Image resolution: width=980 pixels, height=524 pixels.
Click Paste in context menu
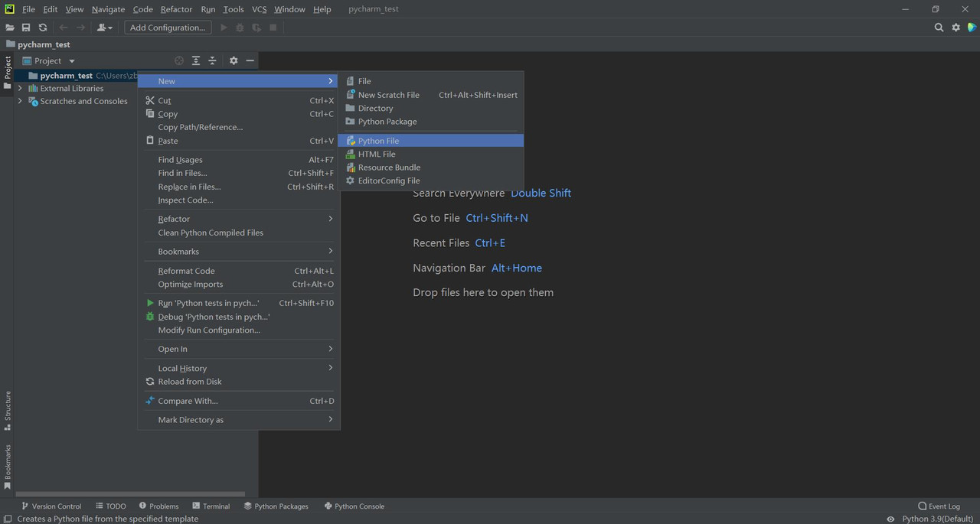[x=239, y=141]
